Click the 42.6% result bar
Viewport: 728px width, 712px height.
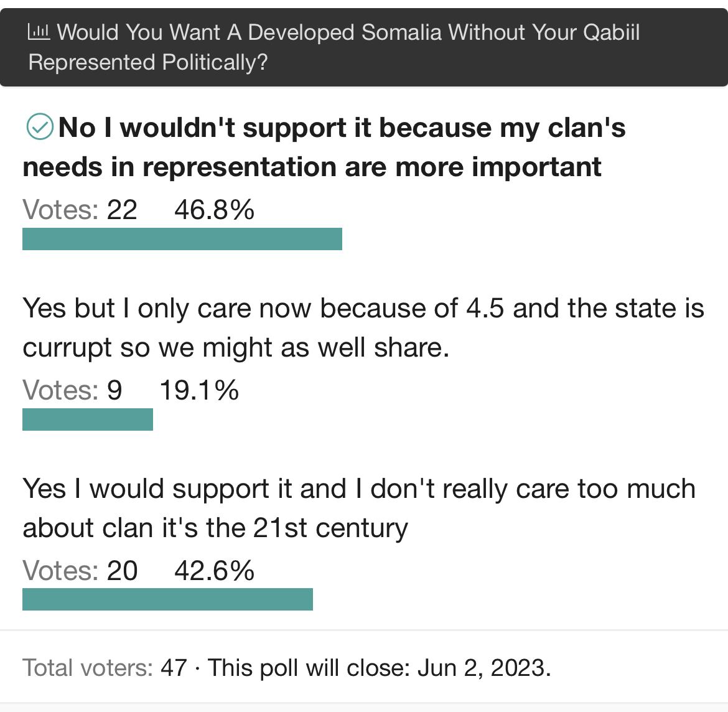[x=167, y=599]
